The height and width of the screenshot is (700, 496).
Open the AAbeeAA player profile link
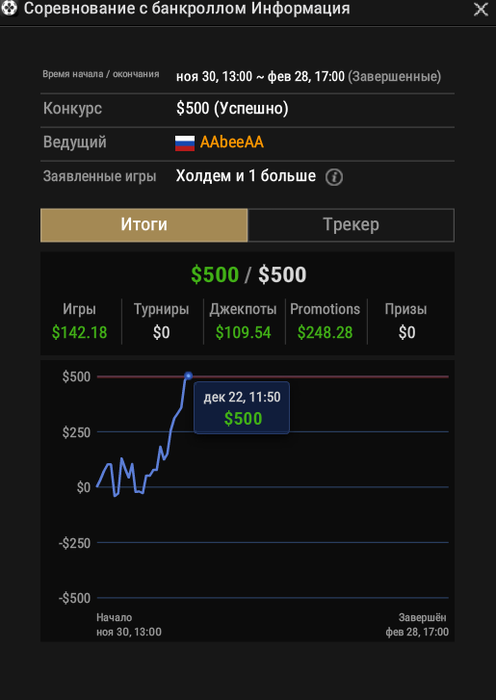tap(232, 142)
